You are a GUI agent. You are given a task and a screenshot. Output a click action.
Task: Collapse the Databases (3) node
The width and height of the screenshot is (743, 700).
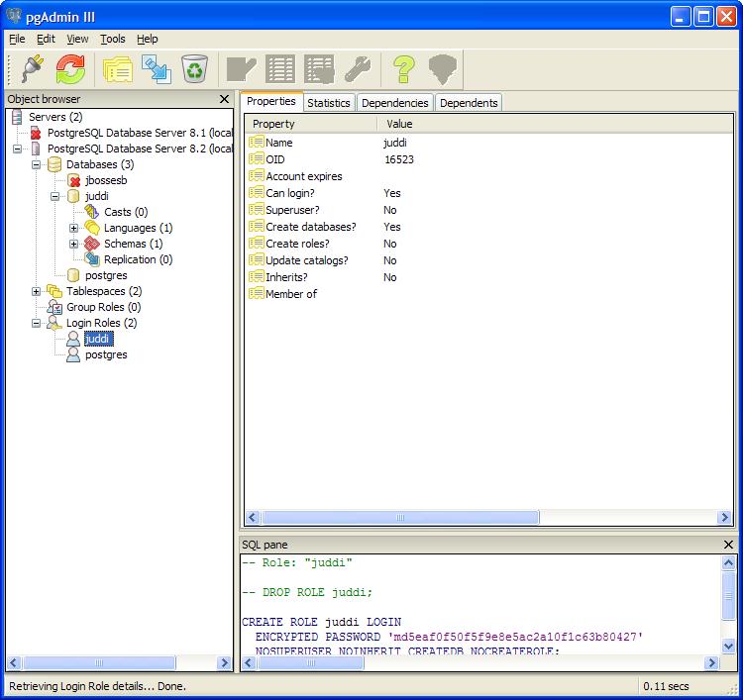[x=36, y=164]
